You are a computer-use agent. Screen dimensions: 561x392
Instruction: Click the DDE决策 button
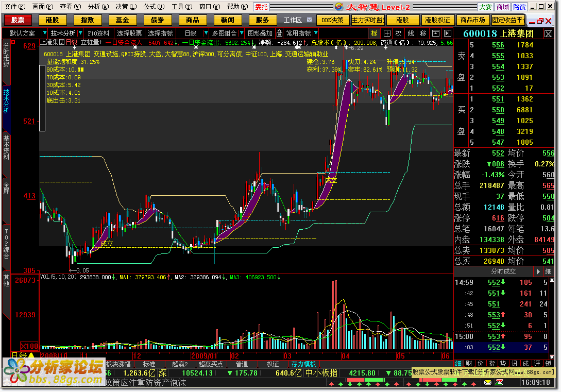click(332, 20)
